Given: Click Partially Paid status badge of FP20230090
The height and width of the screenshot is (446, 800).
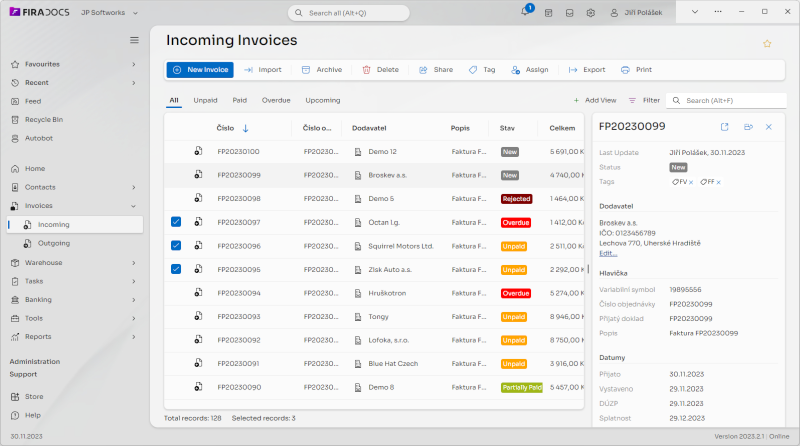Looking at the screenshot, I should pos(521,387).
